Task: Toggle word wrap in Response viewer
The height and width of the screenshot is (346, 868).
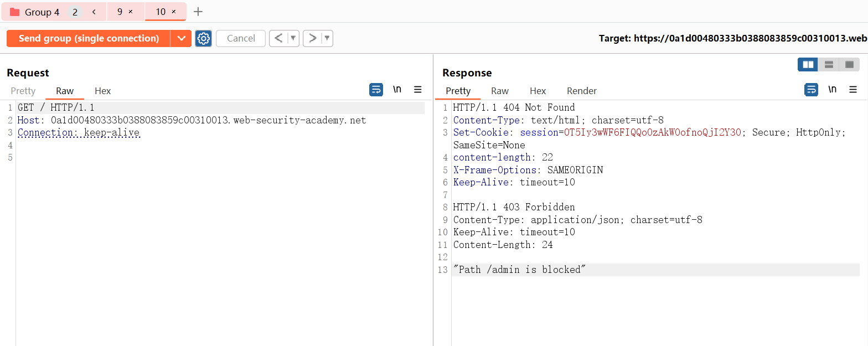Action: (x=811, y=90)
